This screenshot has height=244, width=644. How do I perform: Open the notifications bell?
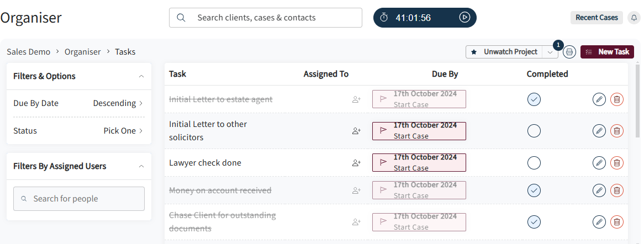point(634,18)
